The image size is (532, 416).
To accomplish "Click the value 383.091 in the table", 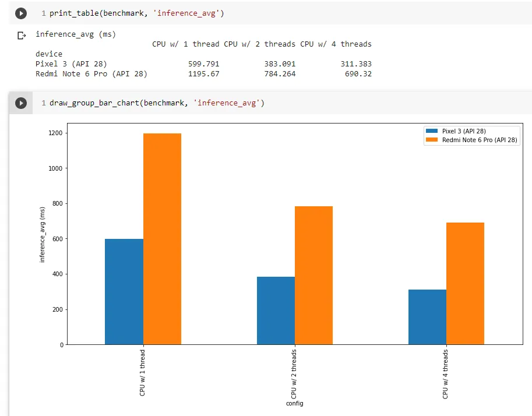I will coord(280,64).
